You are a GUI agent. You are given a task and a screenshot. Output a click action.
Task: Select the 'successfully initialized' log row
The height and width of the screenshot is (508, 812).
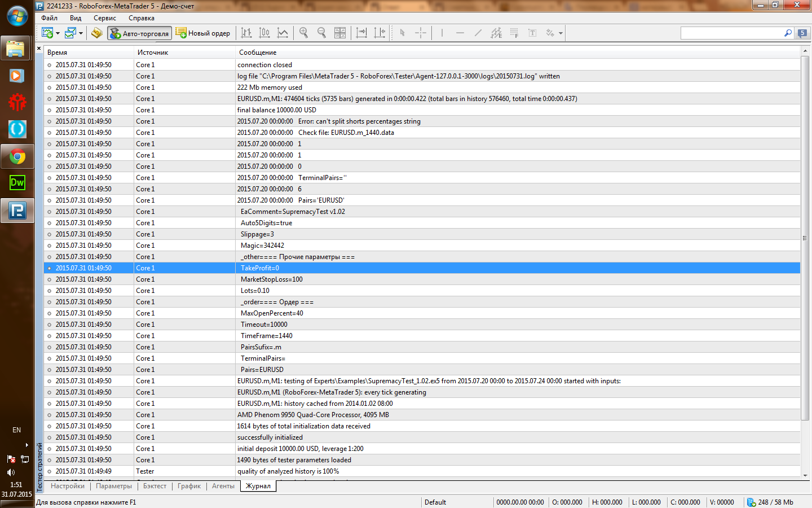(x=422, y=437)
